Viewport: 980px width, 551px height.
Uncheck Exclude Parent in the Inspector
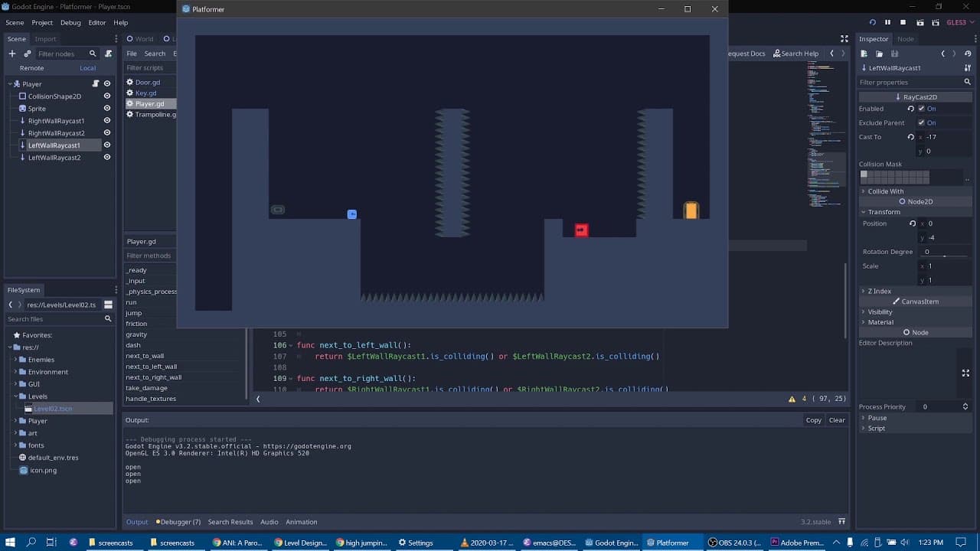pyautogui.click(x=923, y=122)
